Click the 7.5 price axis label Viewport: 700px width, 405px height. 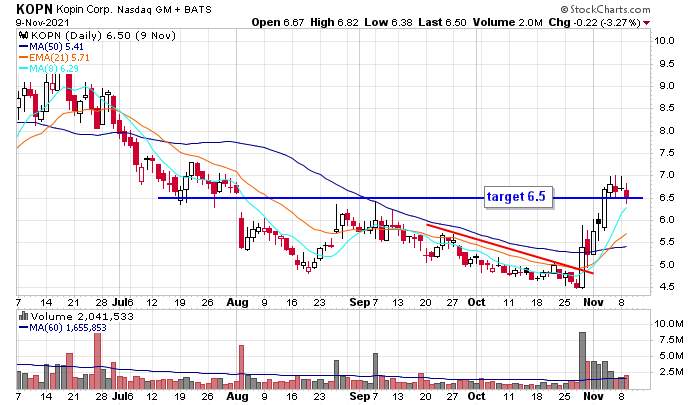coord(667,153)
